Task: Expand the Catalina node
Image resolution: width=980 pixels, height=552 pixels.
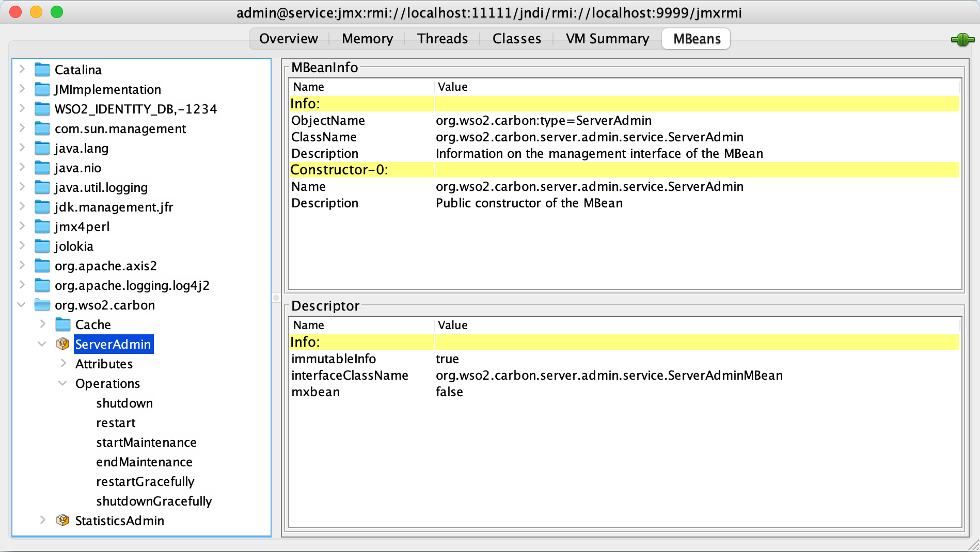Action: click(22, 69)
